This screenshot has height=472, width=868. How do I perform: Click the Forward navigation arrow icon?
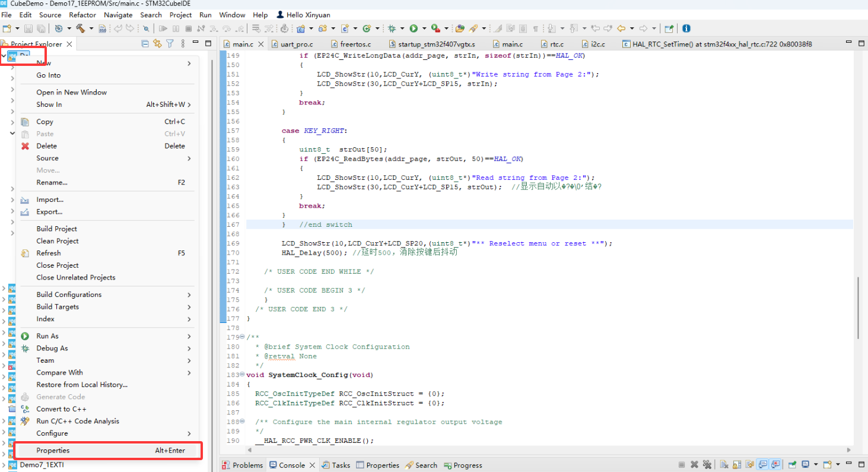tap(643, 28)
